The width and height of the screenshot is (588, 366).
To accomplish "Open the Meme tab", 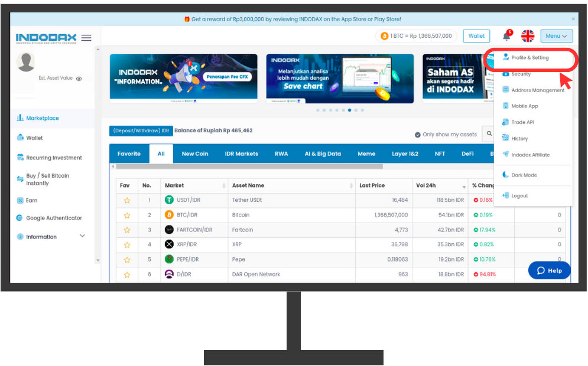I will pos(366,153).
